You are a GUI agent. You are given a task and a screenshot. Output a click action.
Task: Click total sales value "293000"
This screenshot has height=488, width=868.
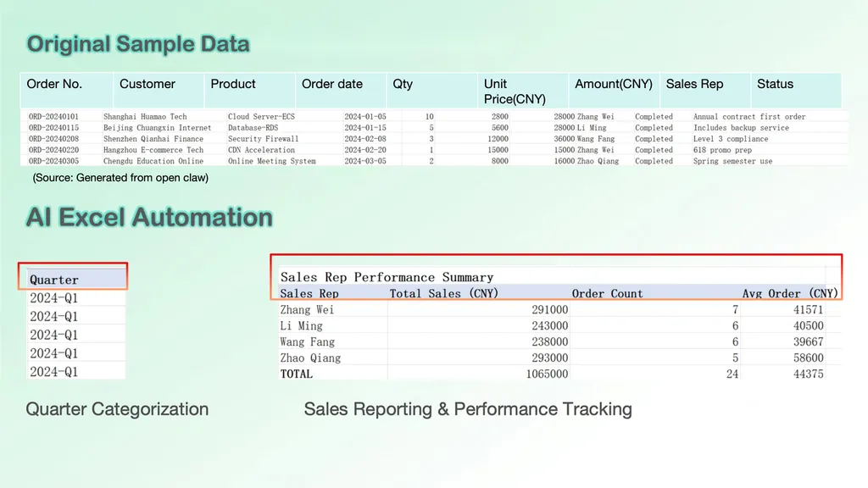(x=549, y=358)
